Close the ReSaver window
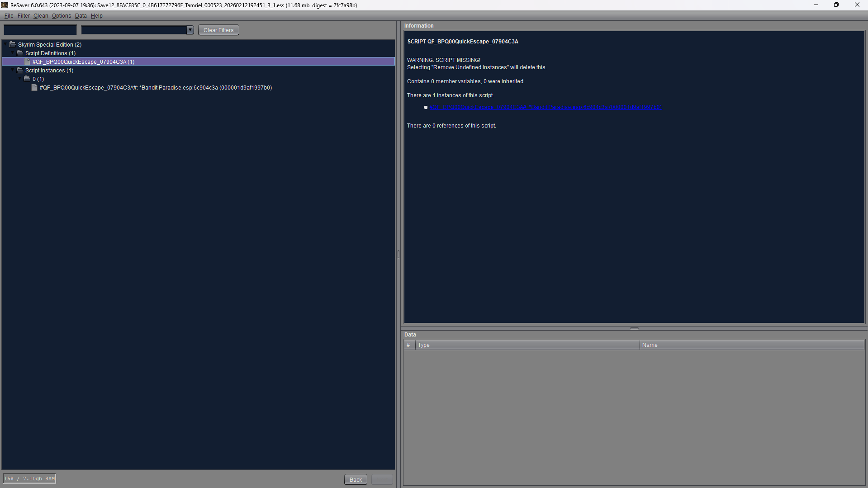 857,5
